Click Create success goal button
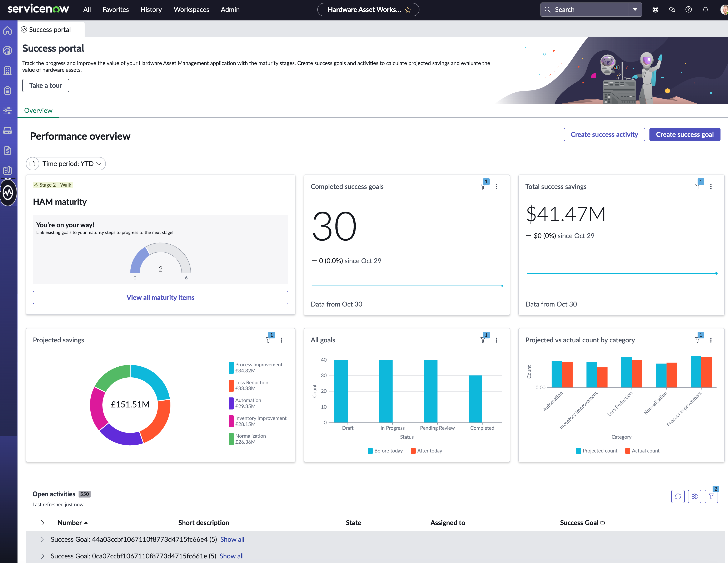The image size is (728, 563). [685, 134]
